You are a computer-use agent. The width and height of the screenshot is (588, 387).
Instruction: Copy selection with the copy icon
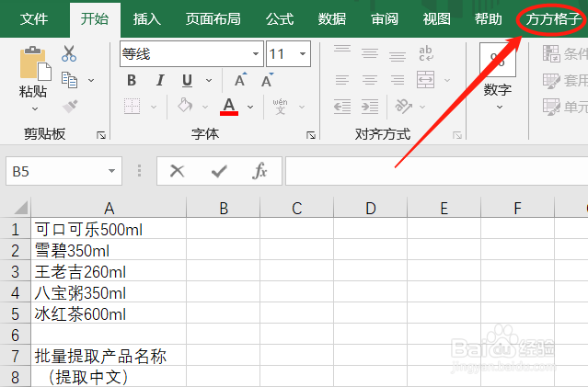pos(69,80)
